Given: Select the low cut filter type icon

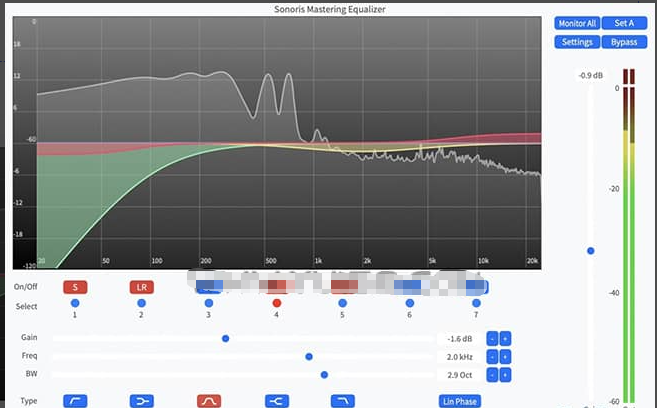Looking at the screenshot, I should [x=75, y=401].
